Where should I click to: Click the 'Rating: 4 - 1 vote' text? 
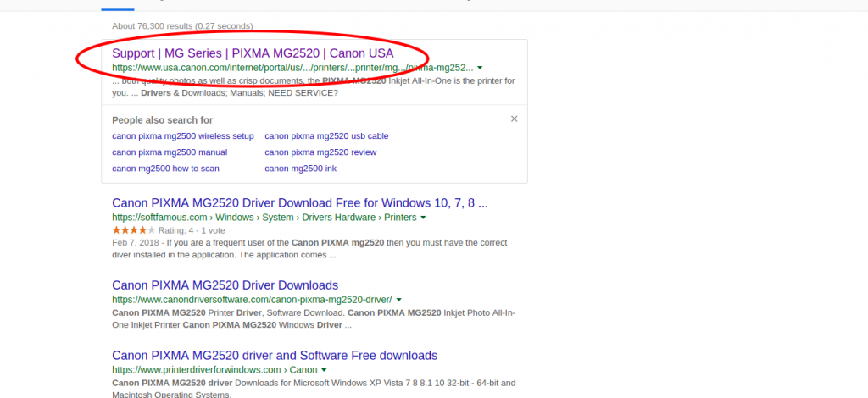(x=192, y=230)
